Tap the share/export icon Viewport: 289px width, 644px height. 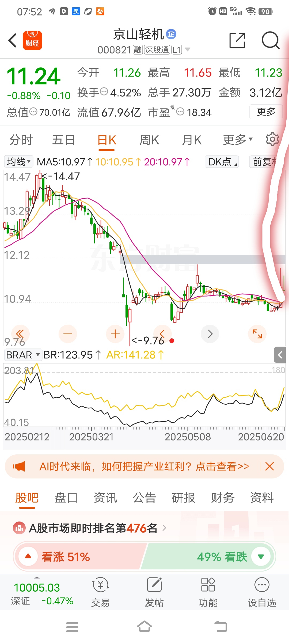pos(237,41)
